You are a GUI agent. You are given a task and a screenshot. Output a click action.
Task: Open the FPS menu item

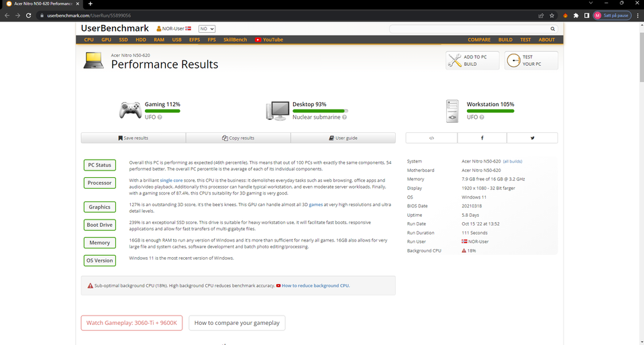click(x=211, y=40)
